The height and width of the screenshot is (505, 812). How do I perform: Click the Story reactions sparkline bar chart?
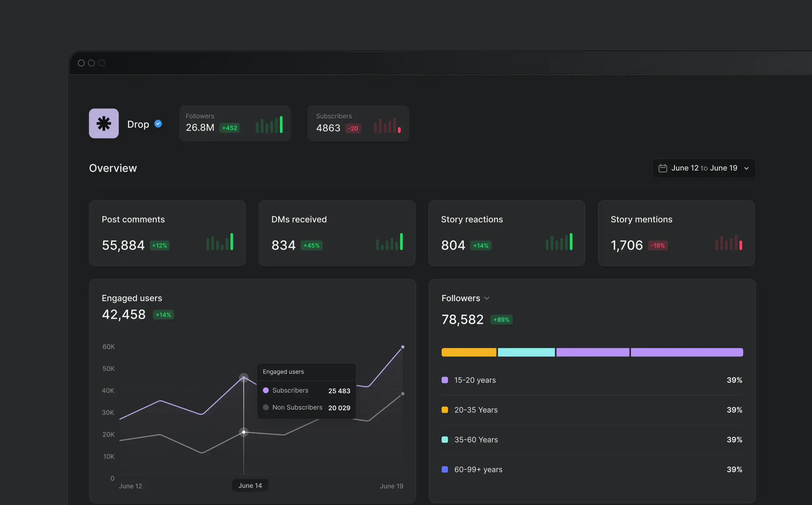[559, 242]
